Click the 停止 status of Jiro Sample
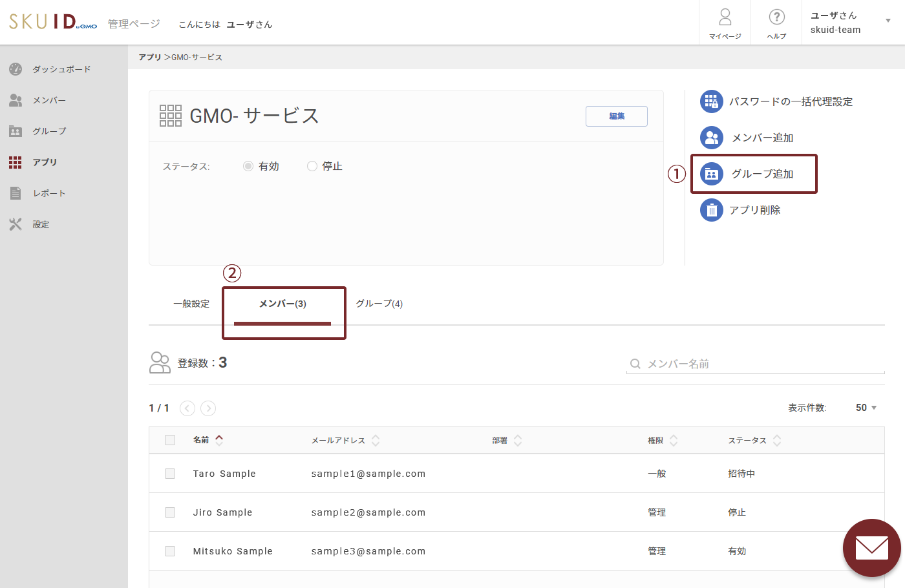This screenshot has width=905, height=588. (x=737, y=512)
